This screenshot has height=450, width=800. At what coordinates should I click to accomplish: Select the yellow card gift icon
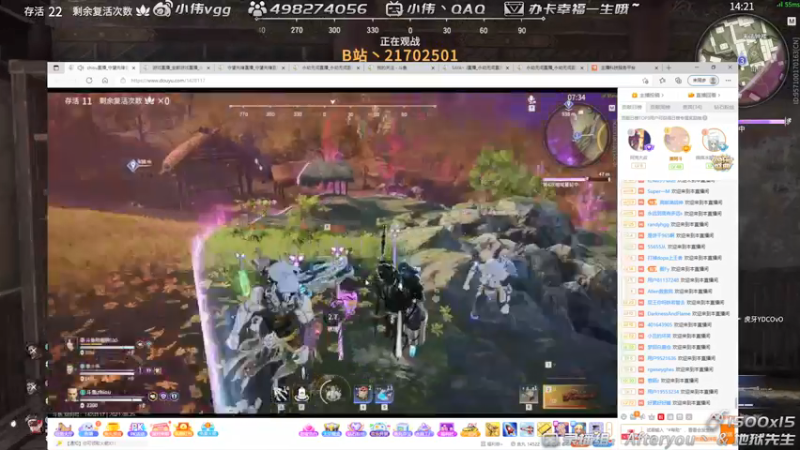point(544,430)
